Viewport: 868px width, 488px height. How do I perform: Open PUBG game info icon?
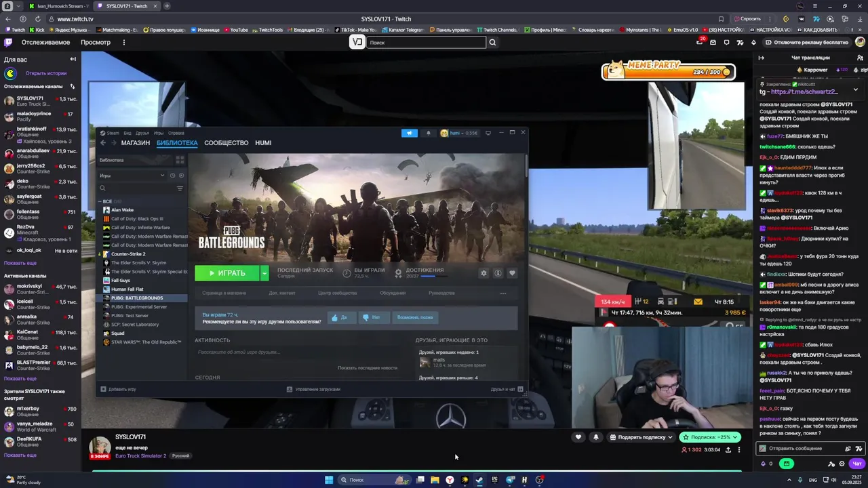tap(498, 273)
